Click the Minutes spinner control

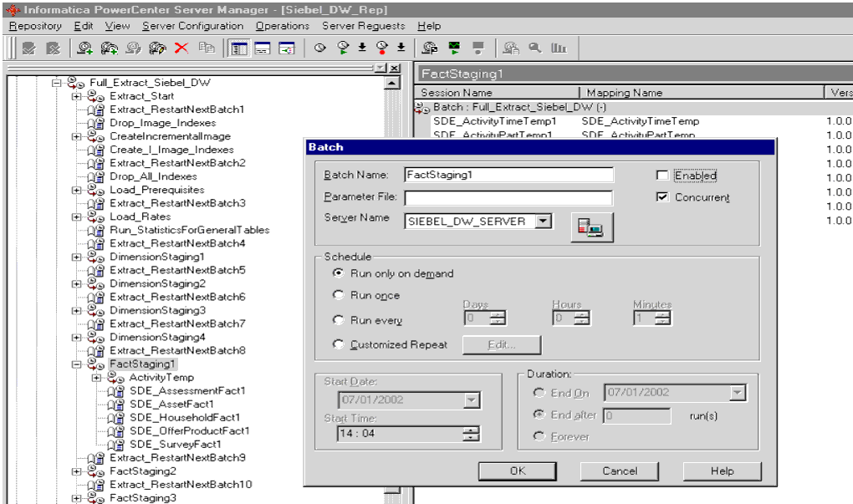tap(662, 318)
